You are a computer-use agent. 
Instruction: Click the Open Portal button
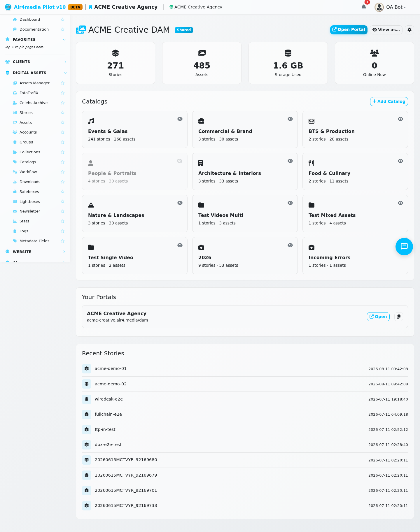(349, 30)
